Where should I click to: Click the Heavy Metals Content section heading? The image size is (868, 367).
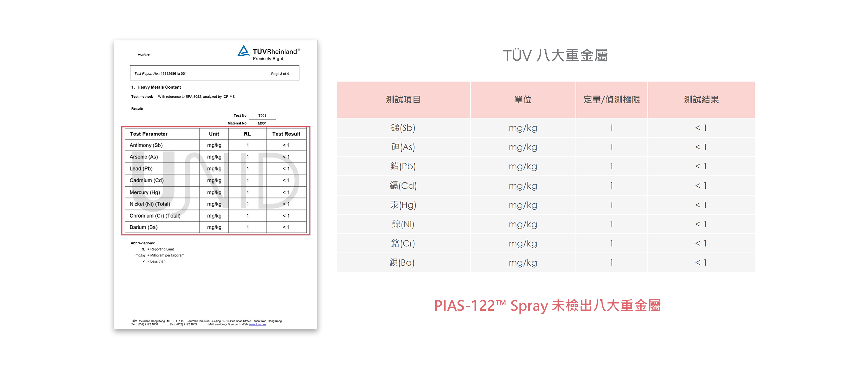pos(156,87)
